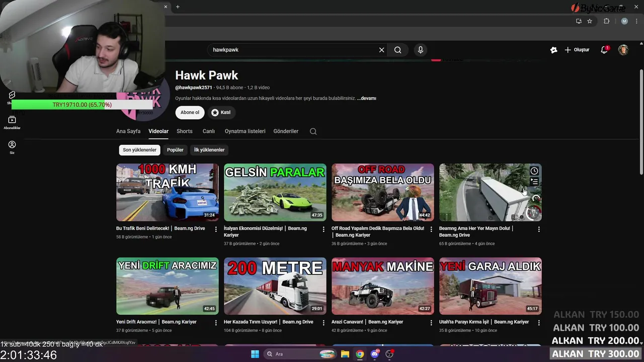Open Windows Start menu
The width and height of the screenshot is (644, 362).
tap(255, 354)
